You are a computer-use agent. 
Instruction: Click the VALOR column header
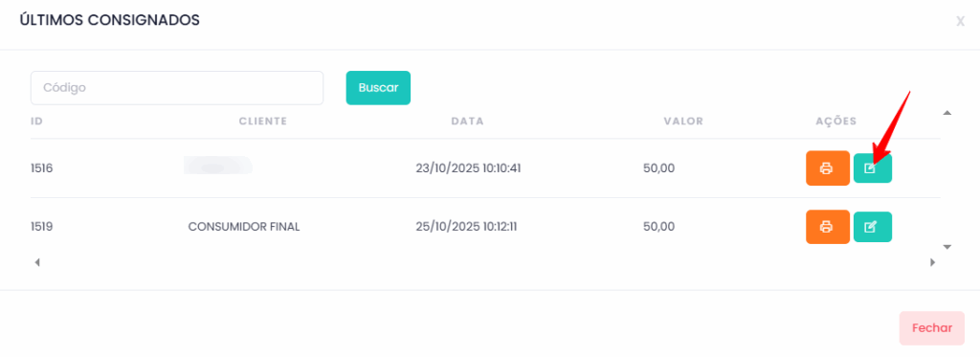(x=683, y=122)
